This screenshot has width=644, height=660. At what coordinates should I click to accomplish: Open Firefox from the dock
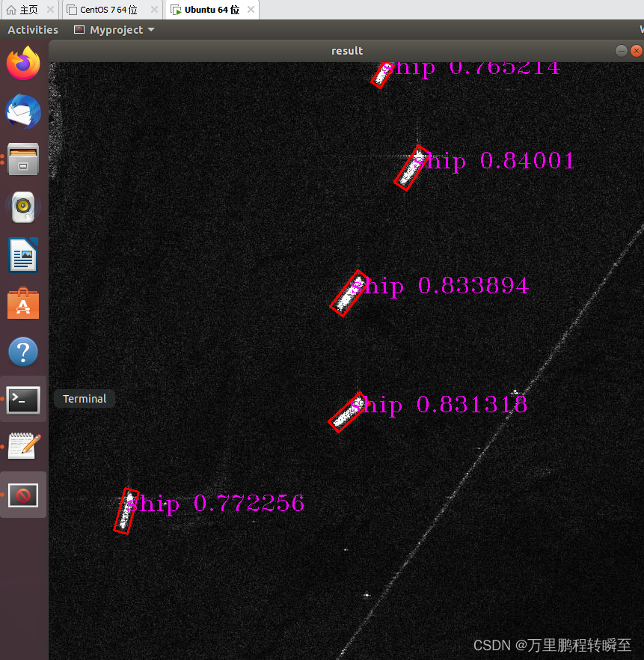(x=23, y=63)
